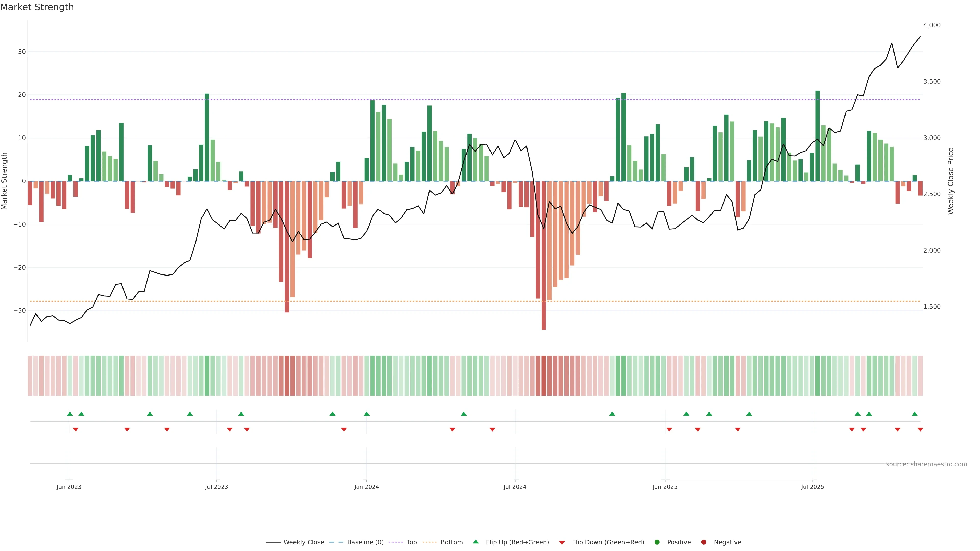The height and width of the screenshot is (551, 980).
Task: Click the red Negative legend circle
Action: tap(703, 542)
